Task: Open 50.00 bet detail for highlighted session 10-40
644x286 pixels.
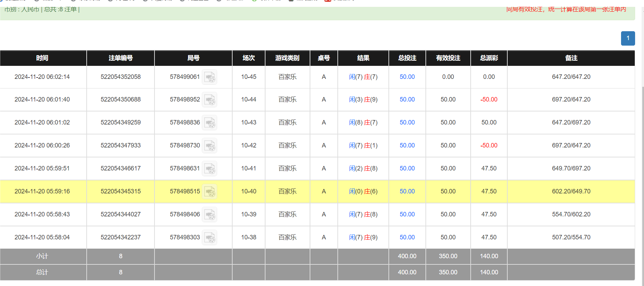Action: 407,191
